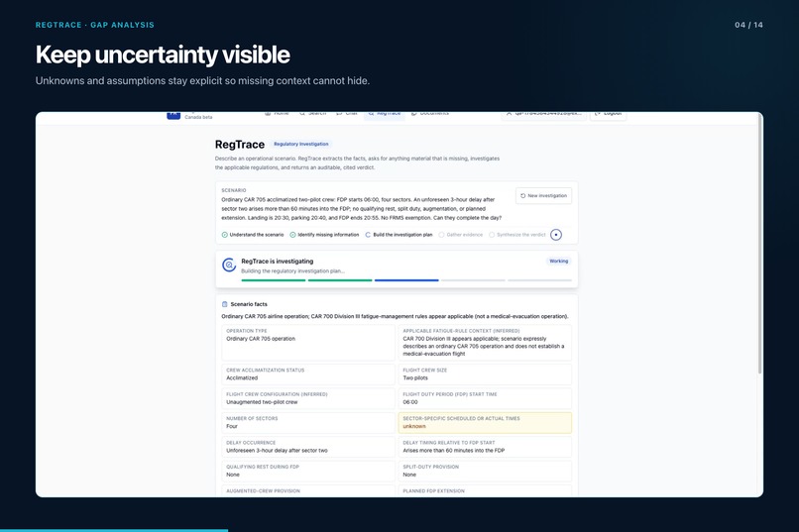Click the Regulatory investigation badge

[301, 144]
